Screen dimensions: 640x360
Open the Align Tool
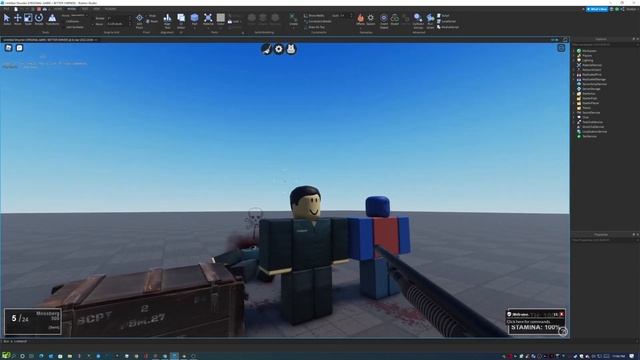pos(167,21)
